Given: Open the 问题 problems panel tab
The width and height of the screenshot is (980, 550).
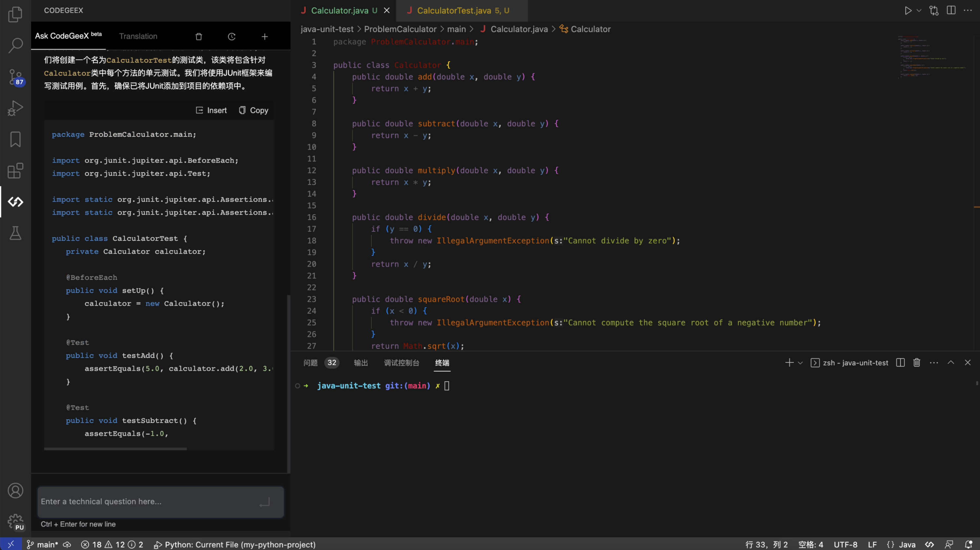Looking at the screenshot, I should coord(310,363).
